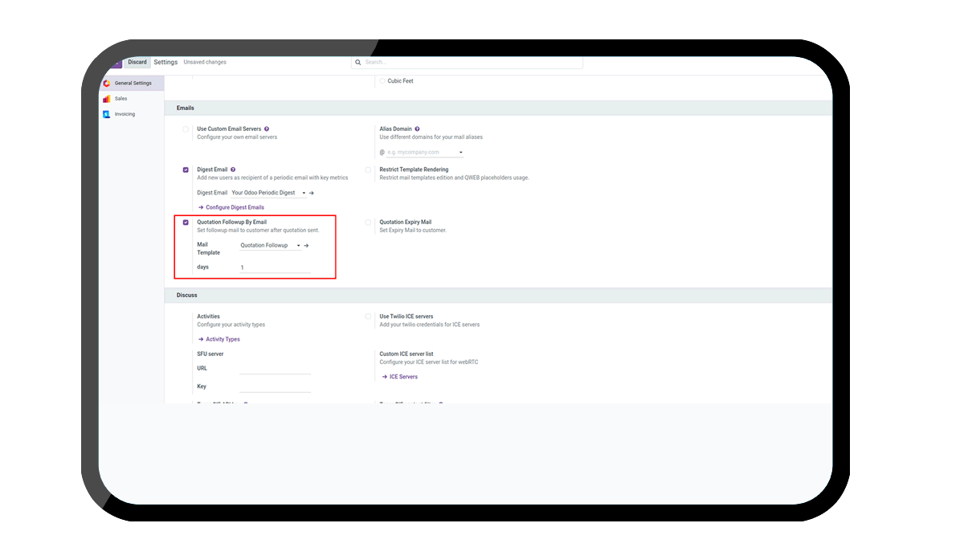
Task: Click the help icon beside Digest Email
Action: click(233, 170)
